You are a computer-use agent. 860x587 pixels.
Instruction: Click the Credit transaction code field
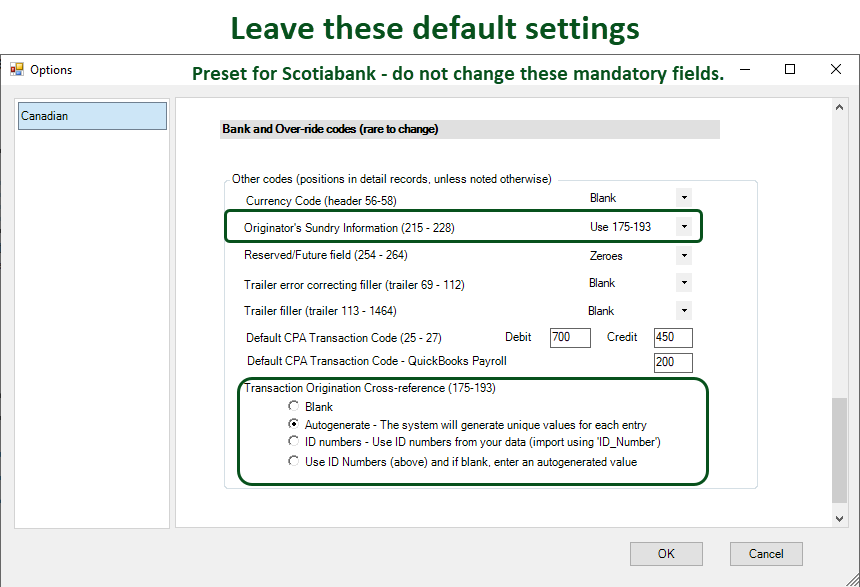(672, 338)
